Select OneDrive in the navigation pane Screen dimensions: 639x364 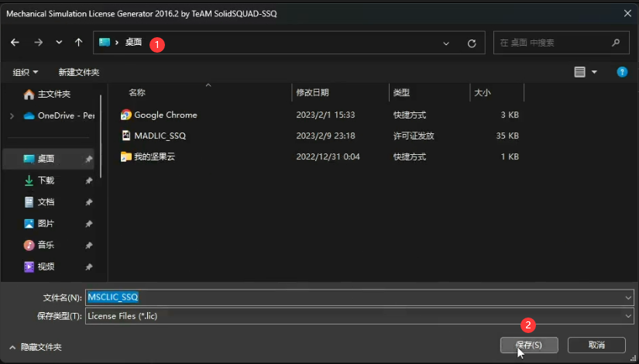click(59, 115)
